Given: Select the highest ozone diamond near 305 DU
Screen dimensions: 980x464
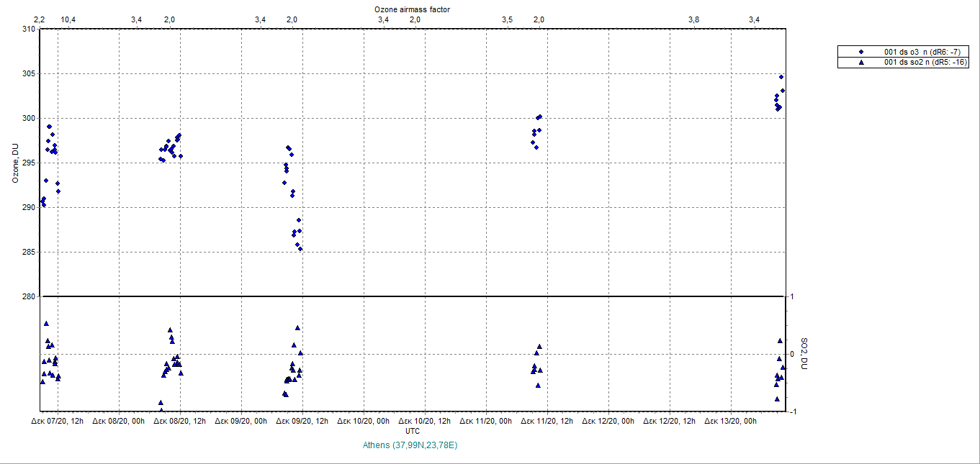Looking at the screenshot, I should tap(781, 77).
